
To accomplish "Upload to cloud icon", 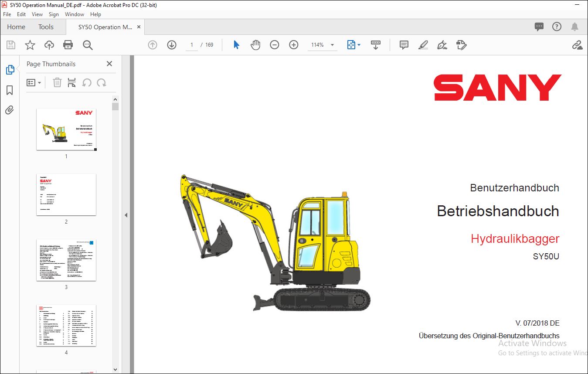I will [x=49, y=45].
